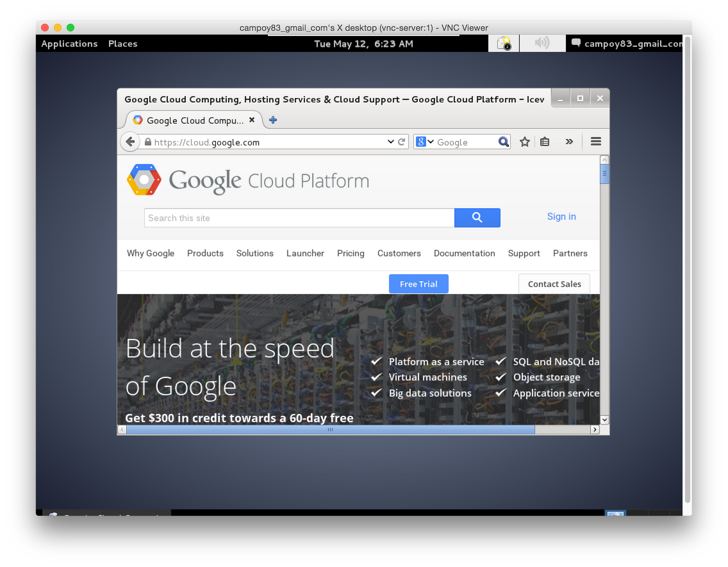Click the 'Big data solutions' text
The height and width of the screenshot is (567, 728).
(430, 393)
